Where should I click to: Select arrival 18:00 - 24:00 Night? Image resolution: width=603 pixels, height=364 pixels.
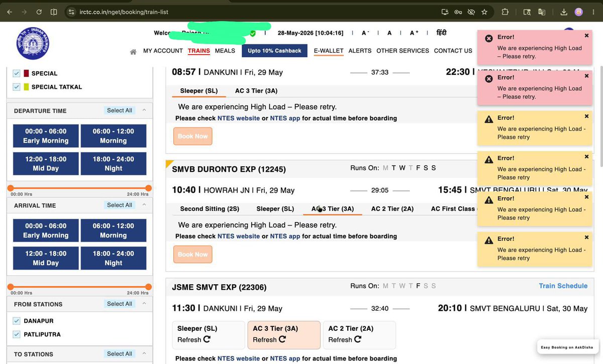113,258
